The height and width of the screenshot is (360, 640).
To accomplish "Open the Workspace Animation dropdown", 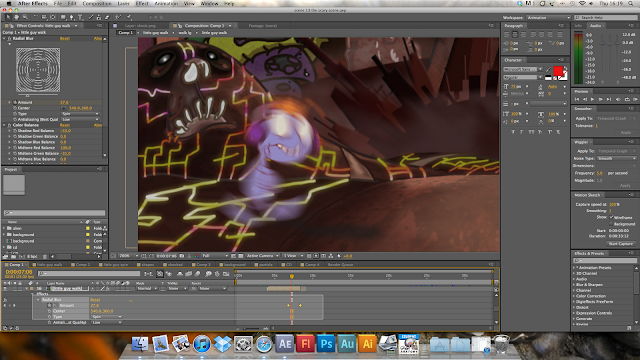I will (549, 18).
